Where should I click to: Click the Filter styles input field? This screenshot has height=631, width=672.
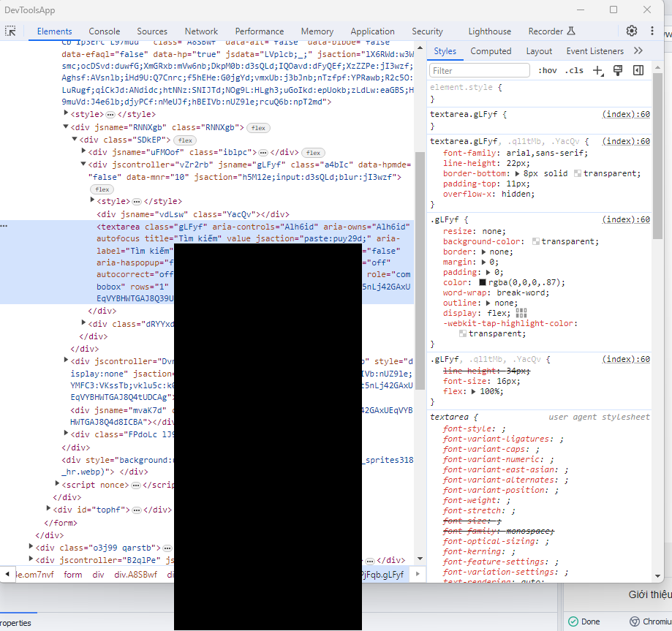(x=479, y=70)
